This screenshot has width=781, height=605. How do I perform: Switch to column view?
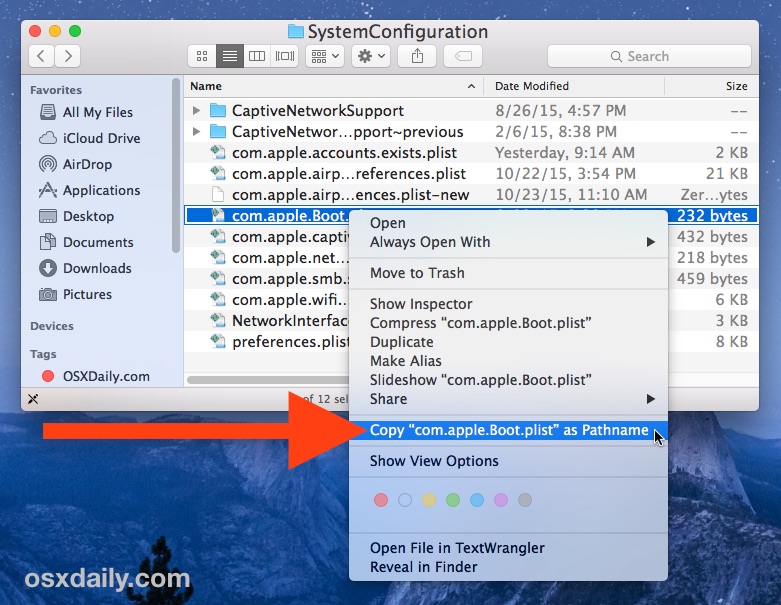(x=257, y=56)
